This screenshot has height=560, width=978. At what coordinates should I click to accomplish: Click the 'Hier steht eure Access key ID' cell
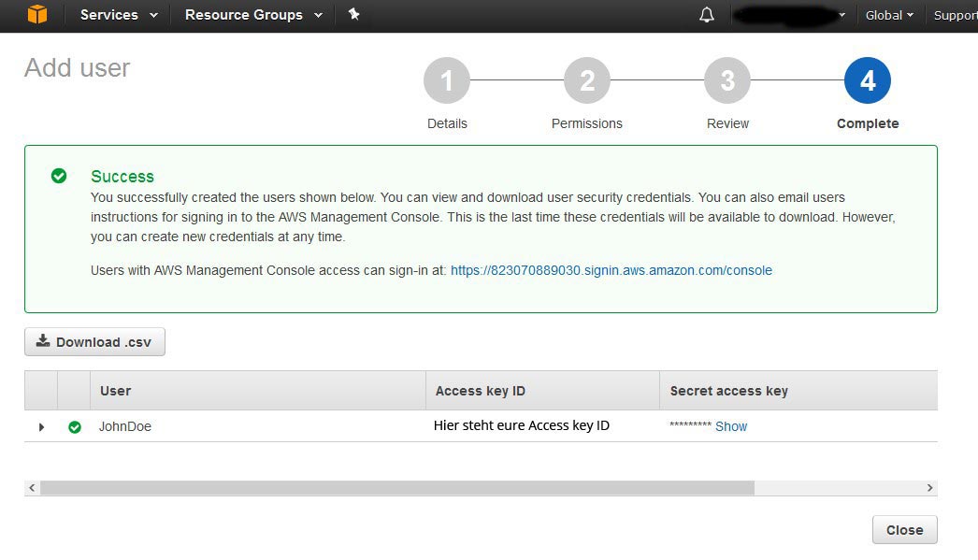(522, 425)
